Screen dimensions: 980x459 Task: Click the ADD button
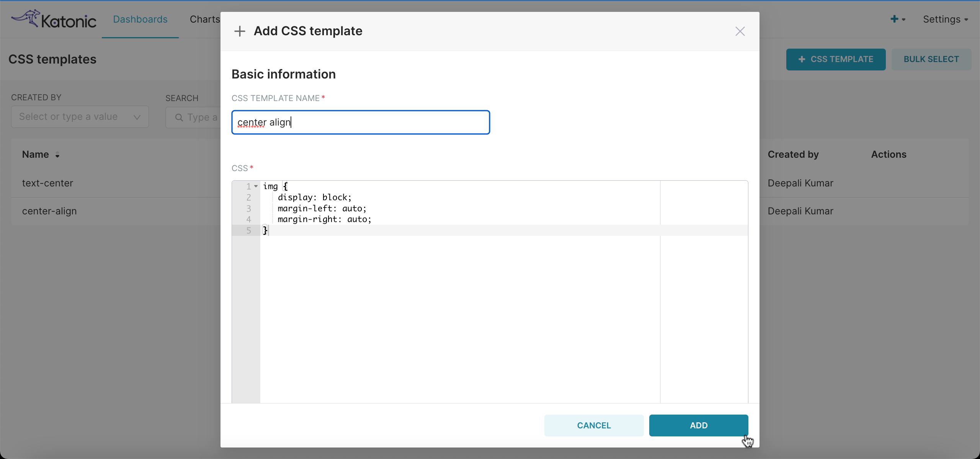point(699,426)
